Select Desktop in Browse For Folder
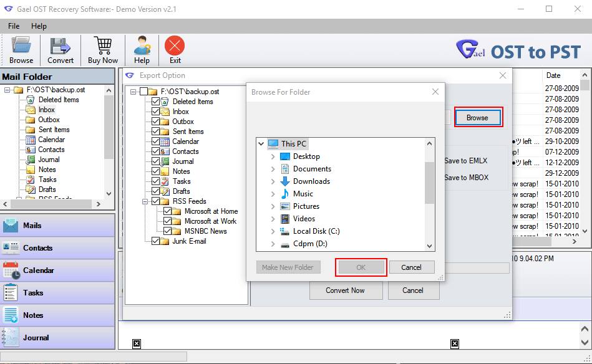This screenshot has width=592, height=364. [306, 156]
